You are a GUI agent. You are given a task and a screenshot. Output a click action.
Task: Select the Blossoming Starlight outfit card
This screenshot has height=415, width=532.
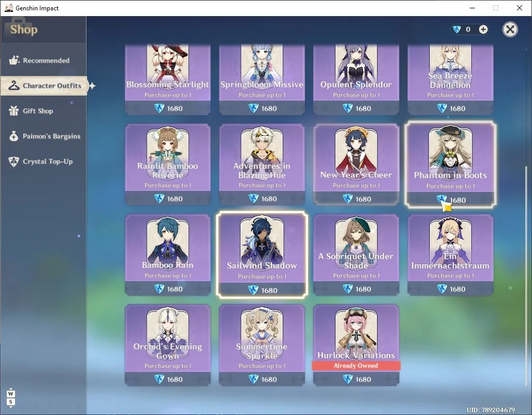click(x=167, y=79)
